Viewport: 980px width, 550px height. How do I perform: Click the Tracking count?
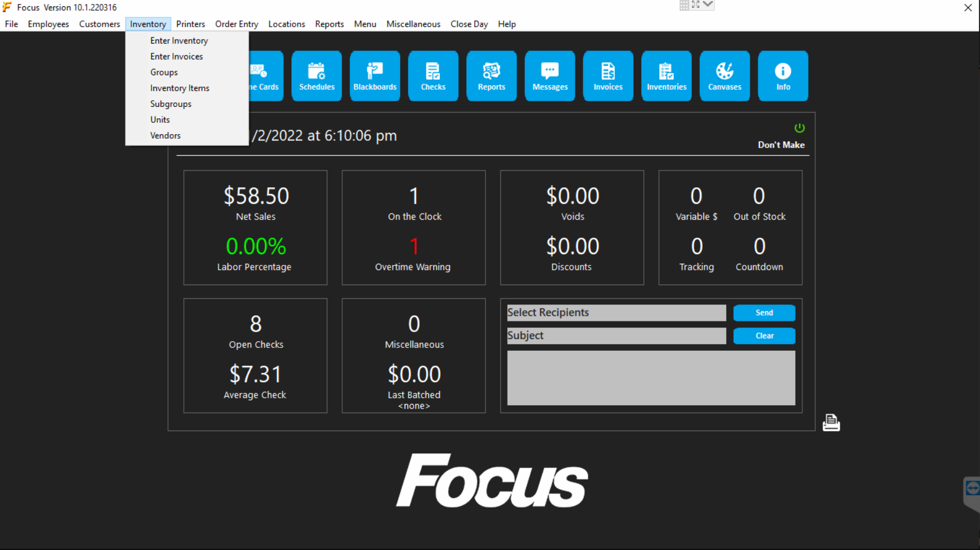click(697, 247)
